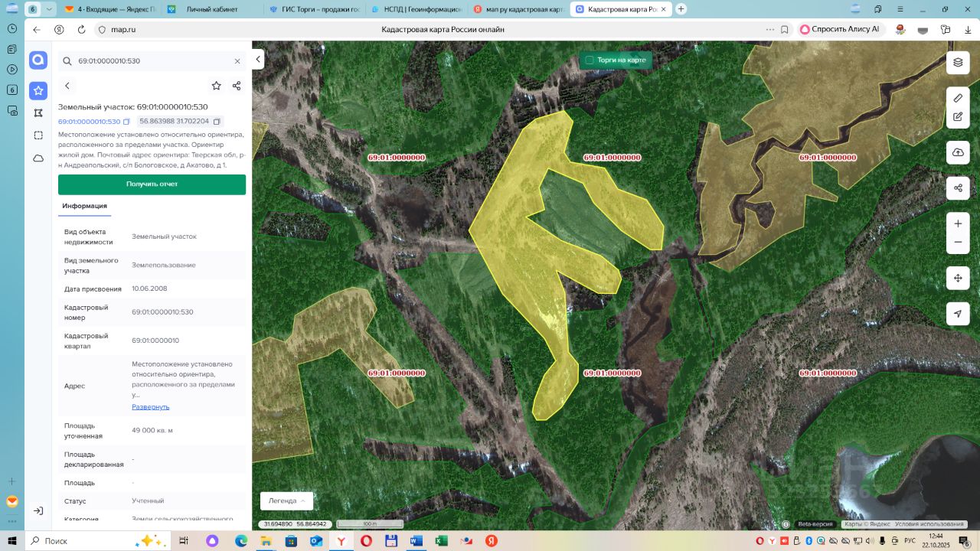Open cadastral number link 69:01:0000010:530

click(89, 122)
